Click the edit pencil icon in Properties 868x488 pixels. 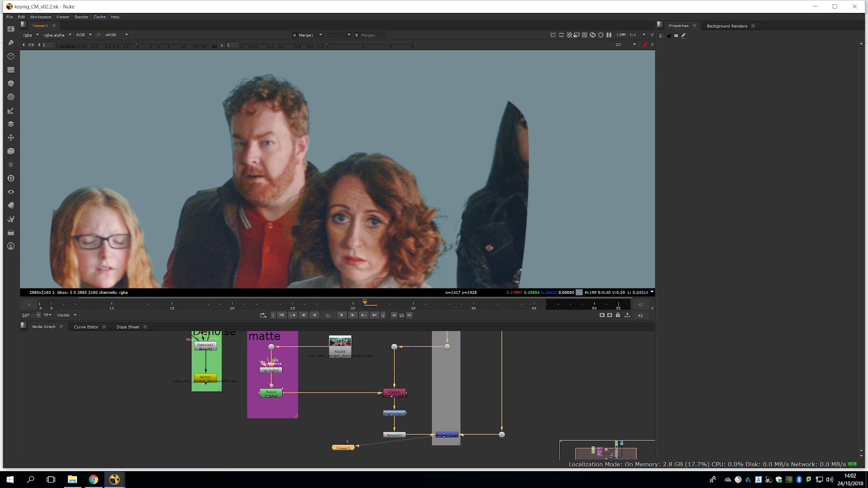684,36
